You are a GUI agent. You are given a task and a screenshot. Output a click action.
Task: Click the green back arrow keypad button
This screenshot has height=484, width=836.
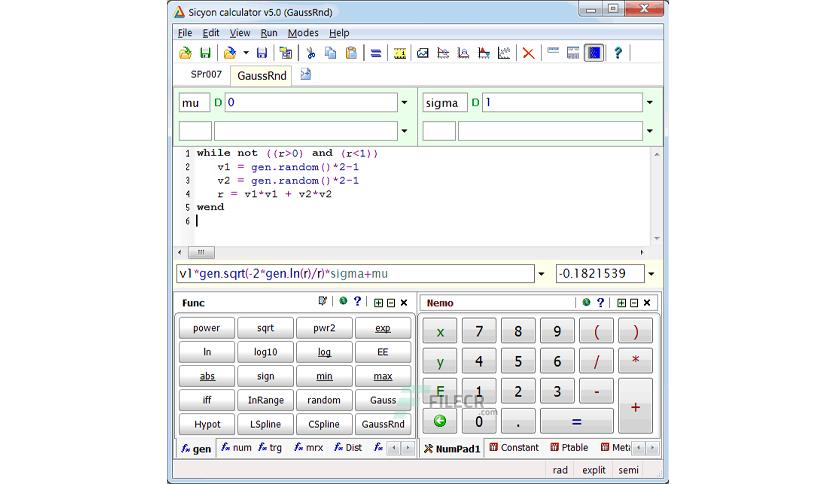click(x=440, y=421)
